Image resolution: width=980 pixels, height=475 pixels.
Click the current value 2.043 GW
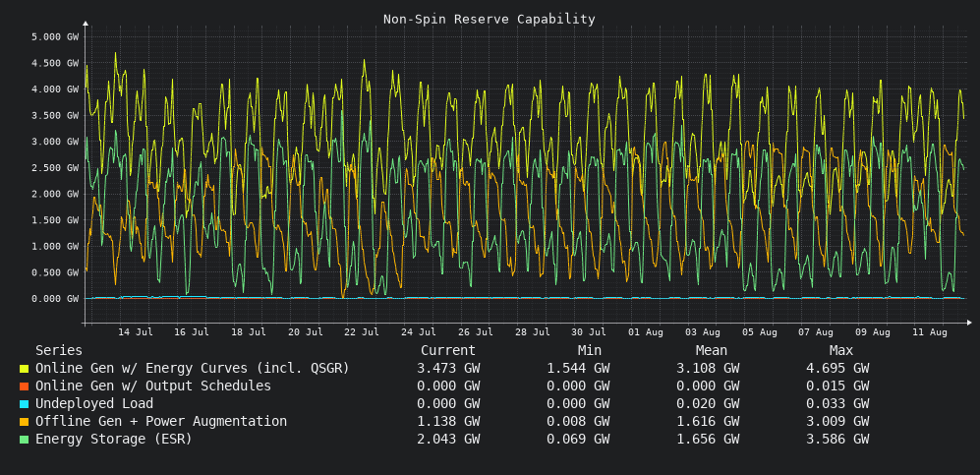click(448, 440)
